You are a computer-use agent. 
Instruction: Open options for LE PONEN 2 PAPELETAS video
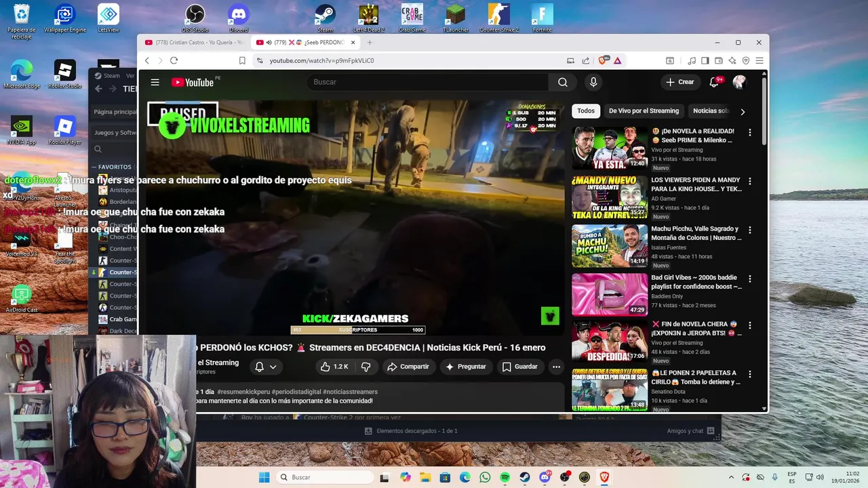coord(749,374)
